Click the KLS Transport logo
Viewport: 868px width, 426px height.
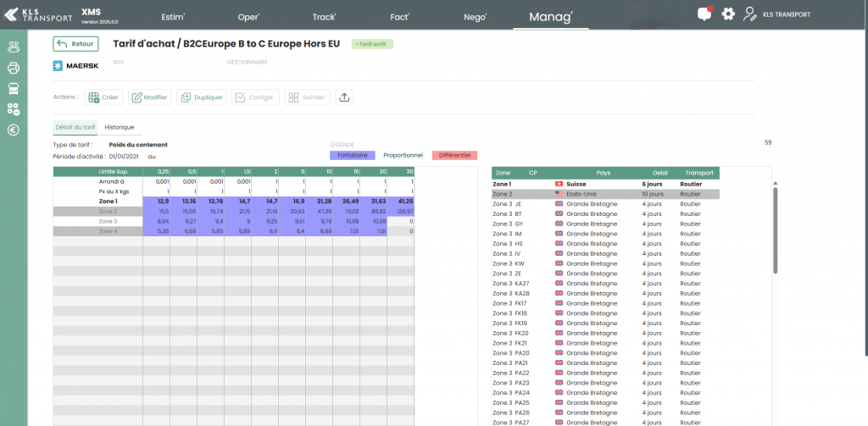click(37, 15)
